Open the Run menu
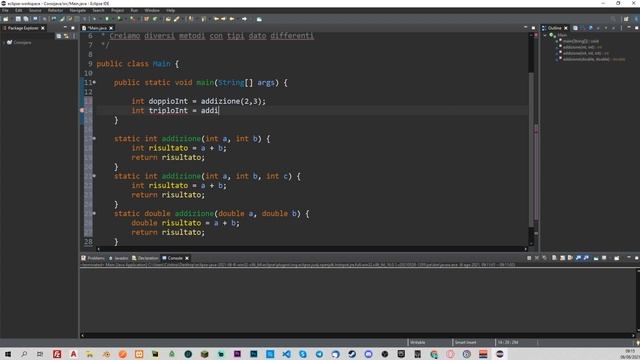Image resolution: width=640 pixels, height=360 pixels. point(134,10)
